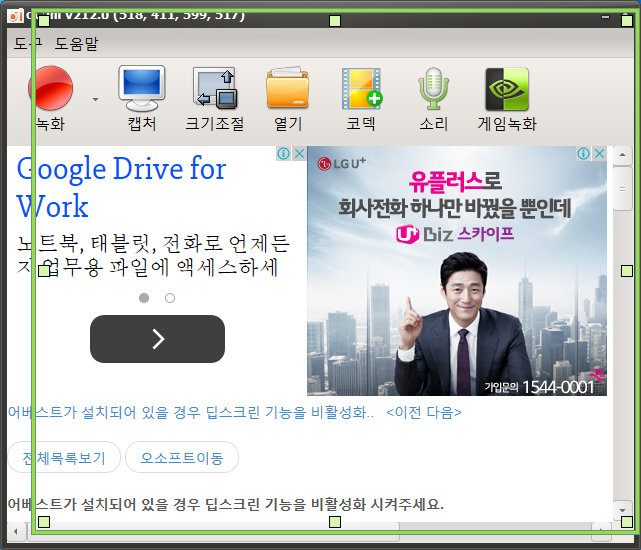Viewport: 641px width, 550px height.
Task: Click the 오소프트이동 button
Action: click(182, 457)
